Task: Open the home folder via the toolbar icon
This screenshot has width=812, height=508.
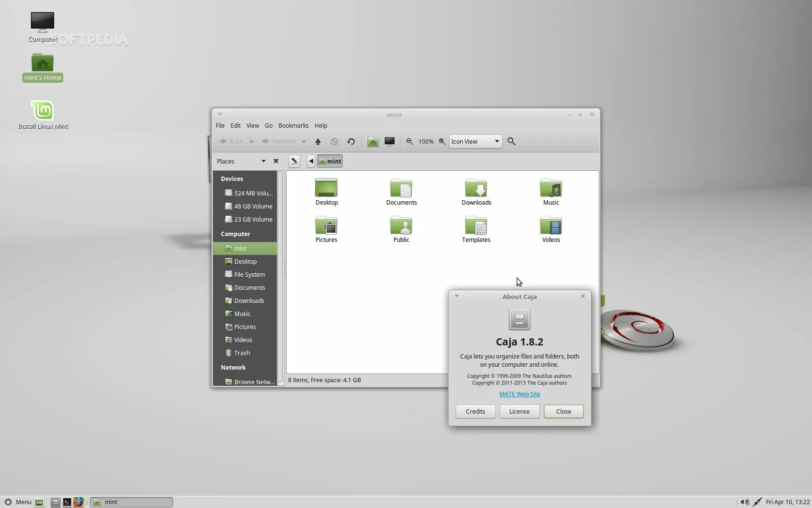Action: (373, 142)
